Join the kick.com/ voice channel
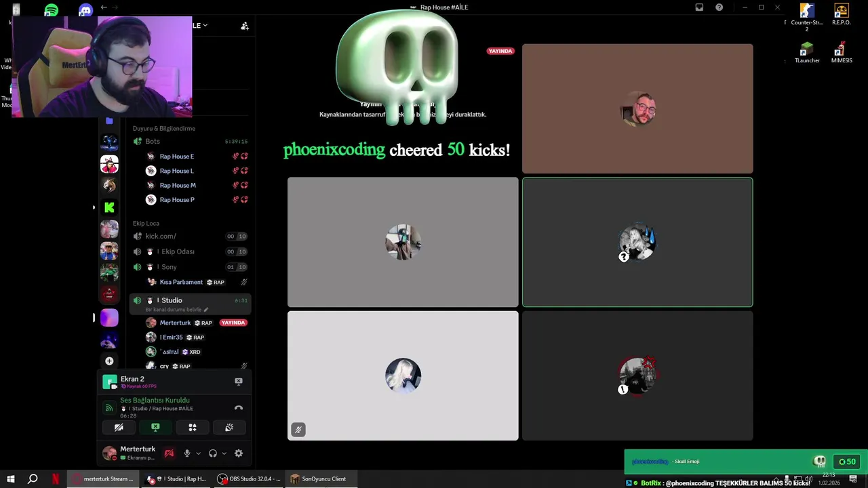 [x=191, y=236]
